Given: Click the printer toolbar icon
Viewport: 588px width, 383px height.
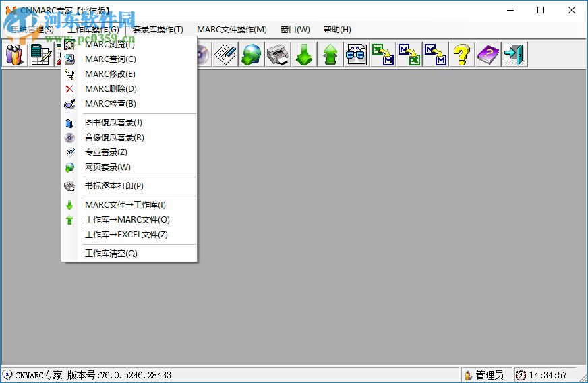Looking at the screenshot, I should (x=278, y=55).
